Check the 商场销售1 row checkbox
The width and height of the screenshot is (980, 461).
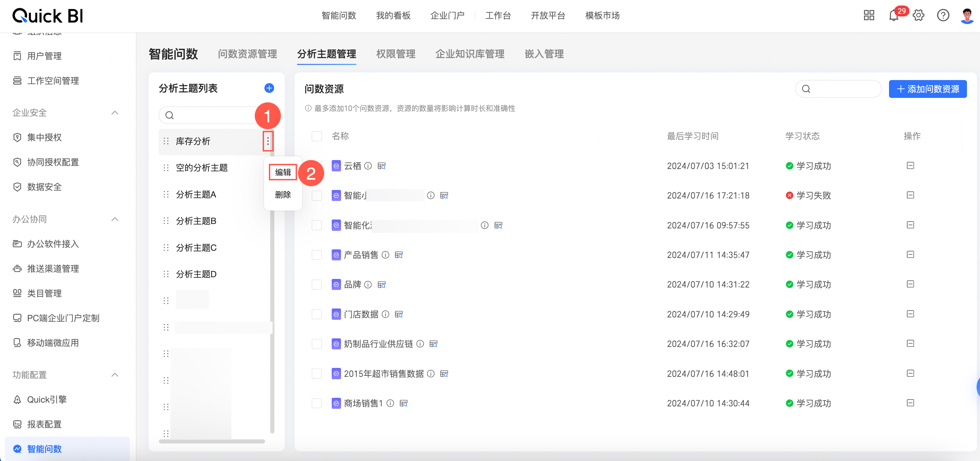[x=317, y=403]
